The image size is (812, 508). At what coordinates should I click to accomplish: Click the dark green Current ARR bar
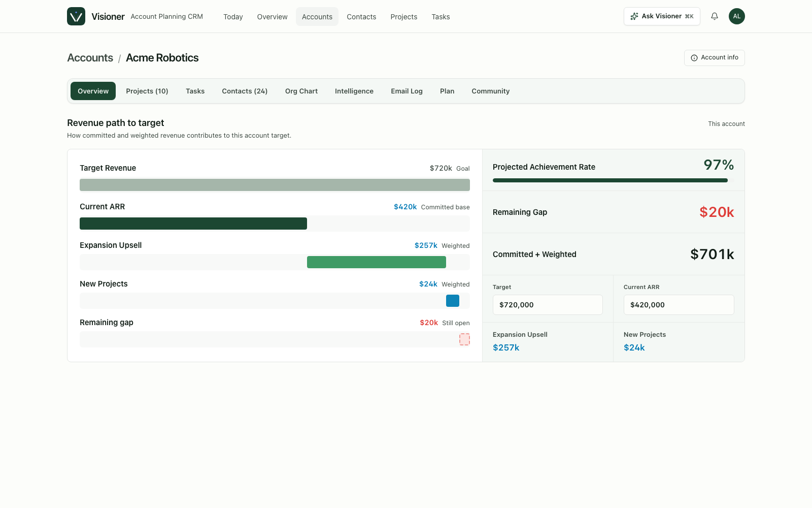193,224
